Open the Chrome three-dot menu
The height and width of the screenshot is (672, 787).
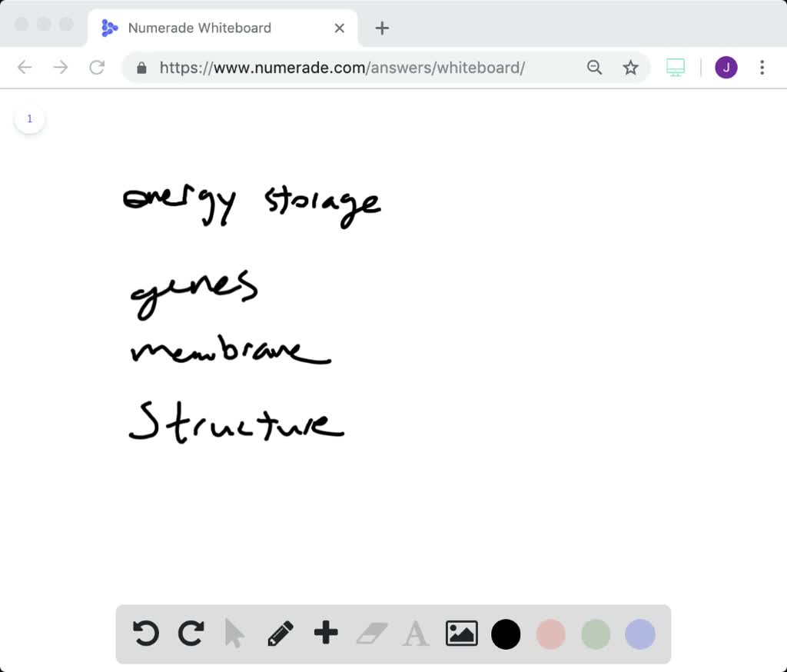click(762, 67)
